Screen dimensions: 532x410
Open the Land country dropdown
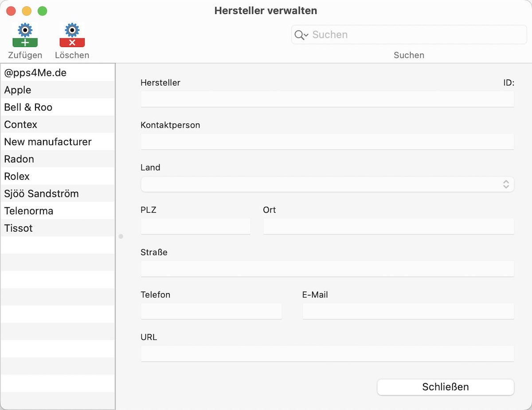click(327, 184)
